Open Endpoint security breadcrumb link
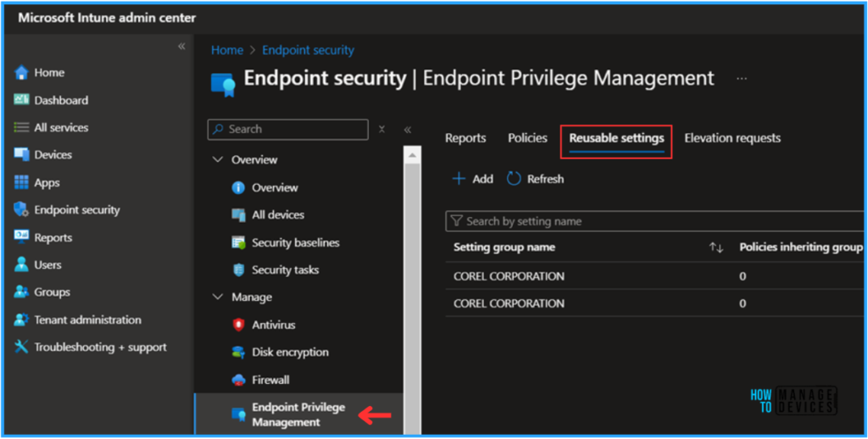868x439 pixels. click(x=308, y=50)
